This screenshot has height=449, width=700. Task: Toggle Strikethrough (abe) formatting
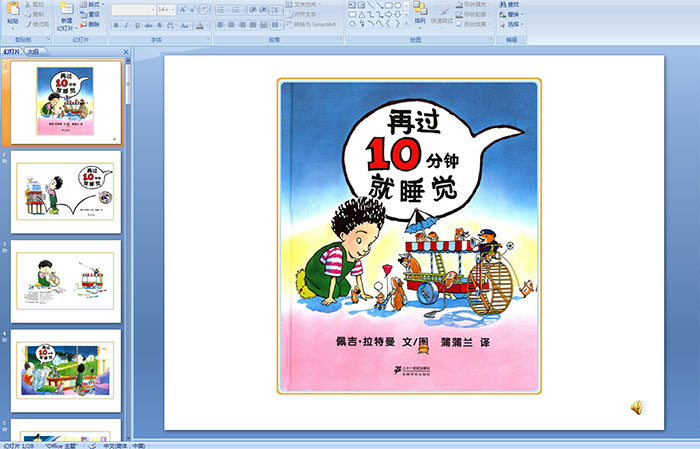pos(148,25)
